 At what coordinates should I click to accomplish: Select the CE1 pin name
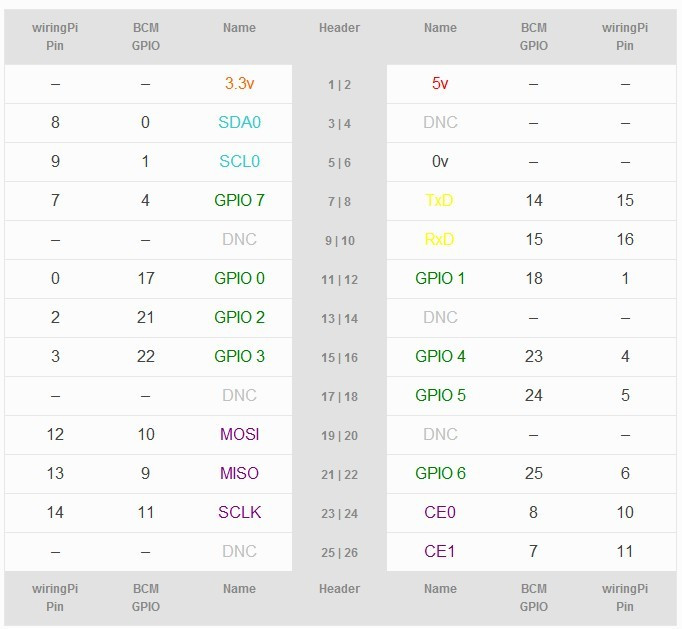click(x=440, y=551)
